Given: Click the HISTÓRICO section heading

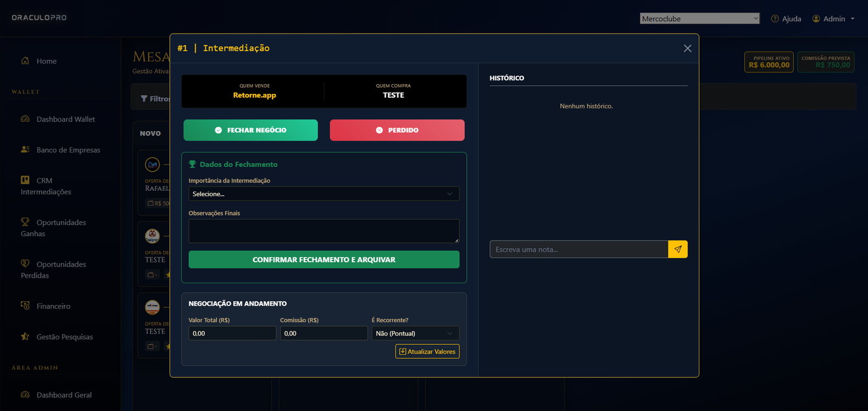Looking at the screenshot, I should (x=507, y=78).
